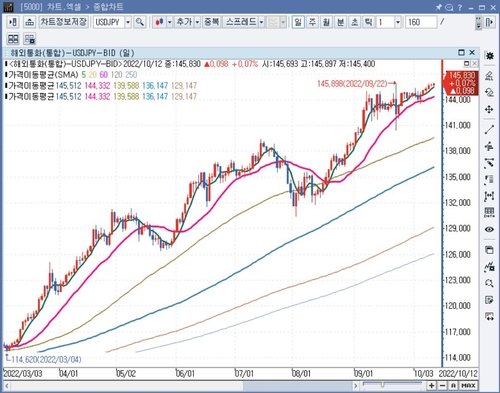Click the horizontal chart scrollbar thumb
This screenshot has width=500, height=393.
point(298,386)
